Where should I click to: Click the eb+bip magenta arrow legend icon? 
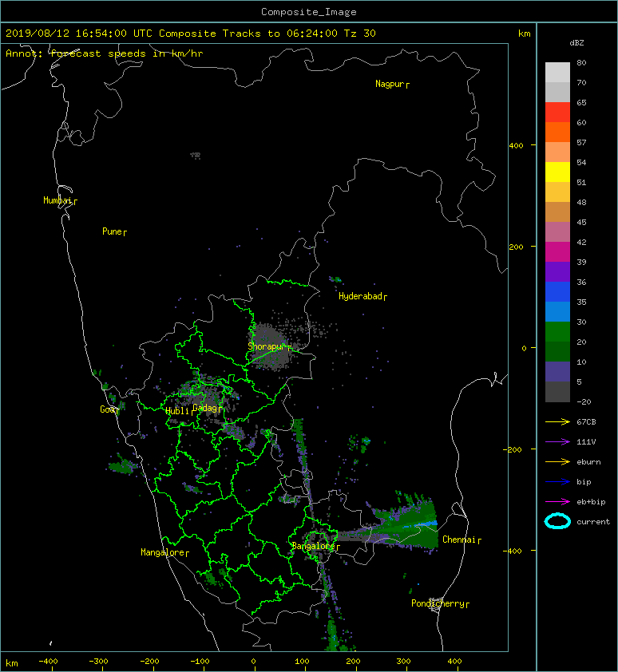[557, 502]
